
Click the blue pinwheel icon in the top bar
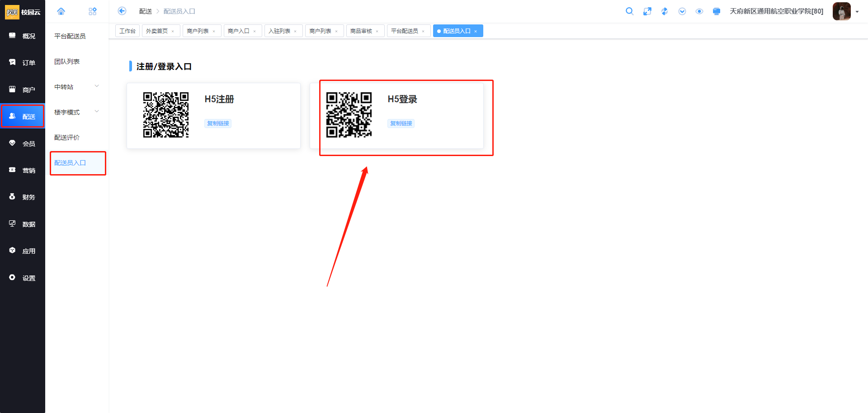pos(665,11)
